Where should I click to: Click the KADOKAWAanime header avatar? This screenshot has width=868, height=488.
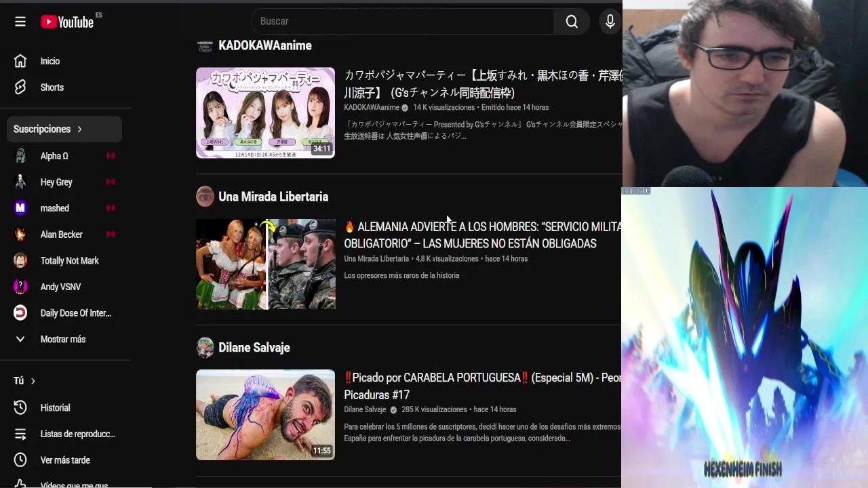(x=205, y=45)
